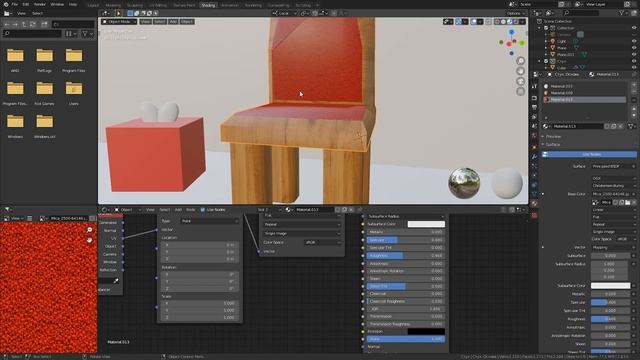The width and height of the screenshot is (640, 360).
Task: Click the Blender logo icon
Action: [x=5, y=4]
